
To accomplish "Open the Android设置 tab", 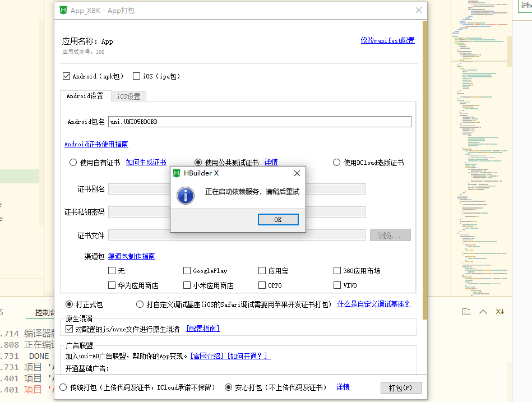I will 85,96.
